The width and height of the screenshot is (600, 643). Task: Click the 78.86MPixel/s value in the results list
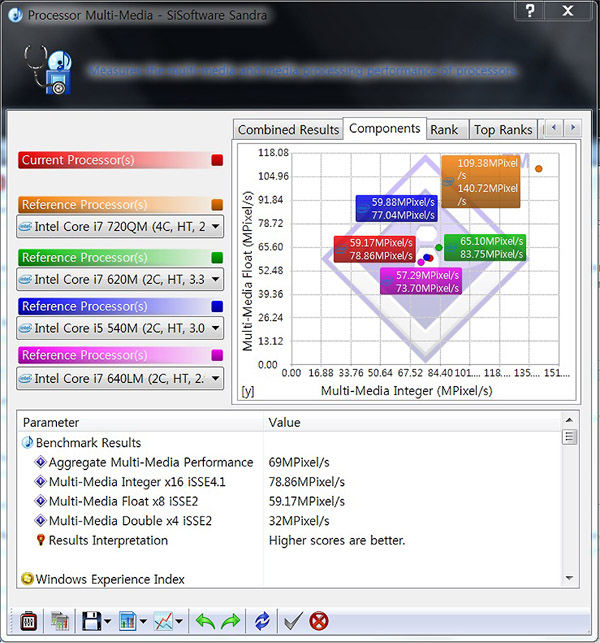pos(307,481)
